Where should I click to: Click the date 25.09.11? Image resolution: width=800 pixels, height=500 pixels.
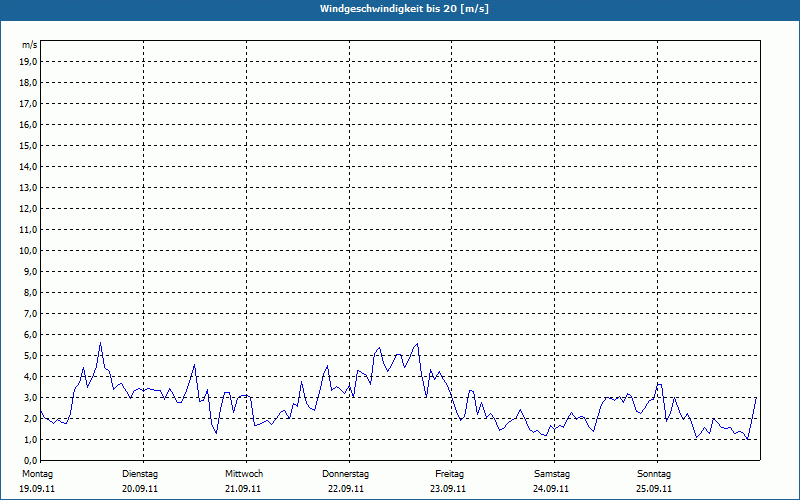tap(654, 489)
